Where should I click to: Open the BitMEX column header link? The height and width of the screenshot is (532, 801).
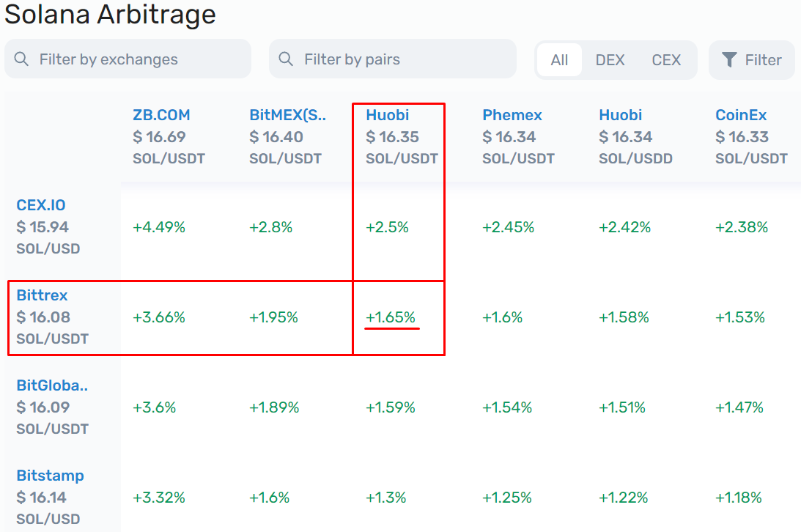(287, 115)
